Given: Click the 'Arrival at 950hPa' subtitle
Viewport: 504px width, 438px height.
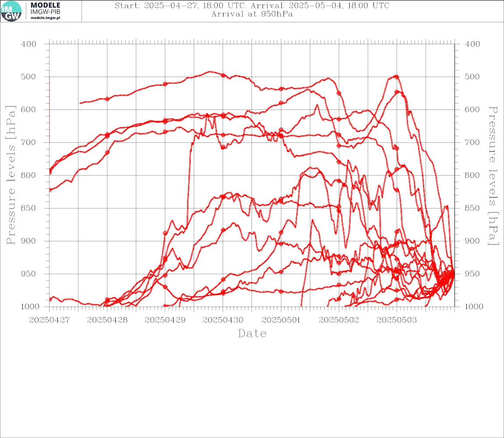Looking at the screenshot, I should [252, 14].
